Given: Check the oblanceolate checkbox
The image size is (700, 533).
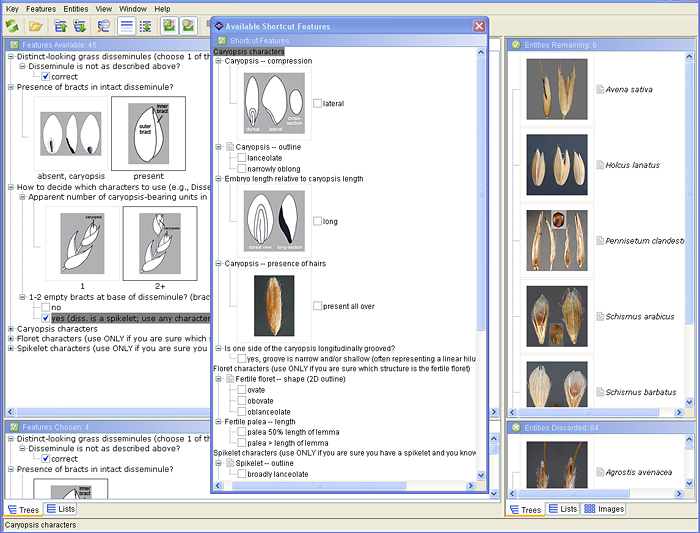Looking at the screenshot, I should coord(242,412).
